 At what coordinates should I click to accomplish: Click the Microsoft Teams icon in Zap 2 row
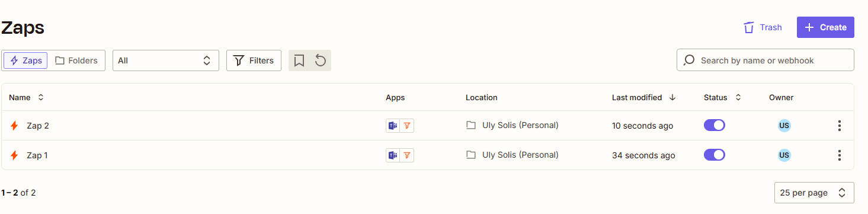coord(393,126)
